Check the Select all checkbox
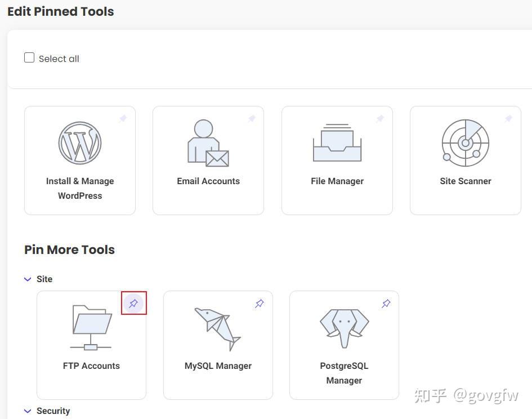The width and height of the screenshot is (532, 419). [29, 57]
